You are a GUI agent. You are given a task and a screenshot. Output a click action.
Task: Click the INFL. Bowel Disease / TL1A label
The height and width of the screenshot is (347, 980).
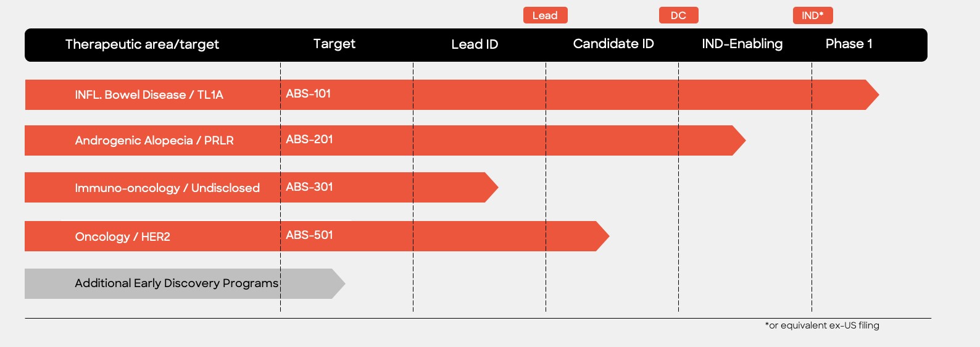[149, 95]
